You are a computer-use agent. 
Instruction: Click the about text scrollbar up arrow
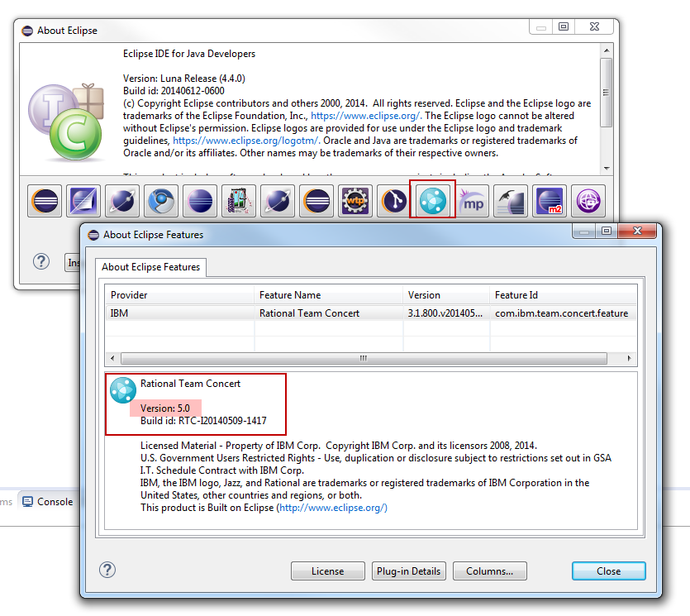coord(607,50)
